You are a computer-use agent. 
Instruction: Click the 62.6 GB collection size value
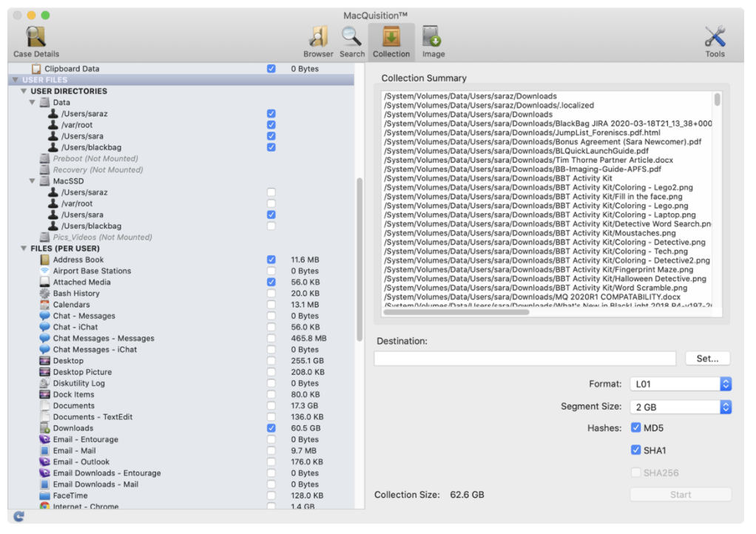coord(467,495)
